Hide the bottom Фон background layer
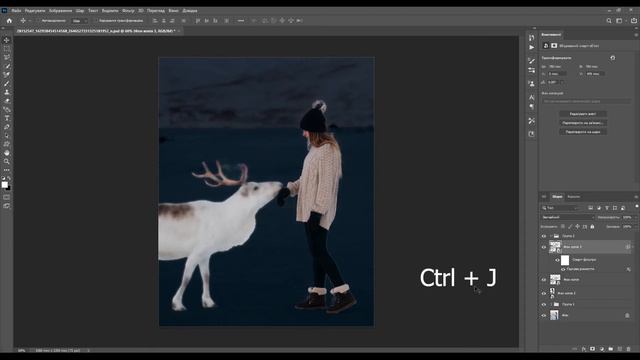 [x=544, y=316]
